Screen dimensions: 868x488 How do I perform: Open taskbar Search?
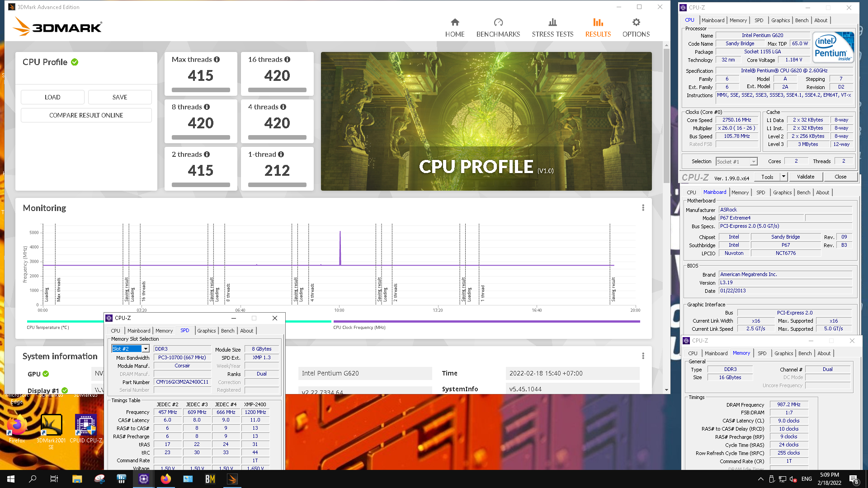[x=33, y=479]
